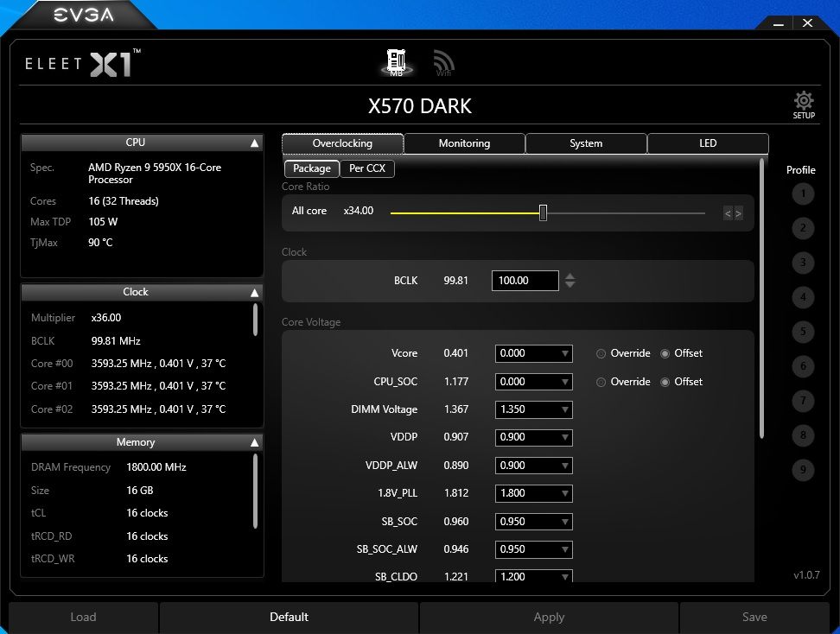Collapse the Clock info panel
The height and width of the screenshot is (634, 840).
254,292
